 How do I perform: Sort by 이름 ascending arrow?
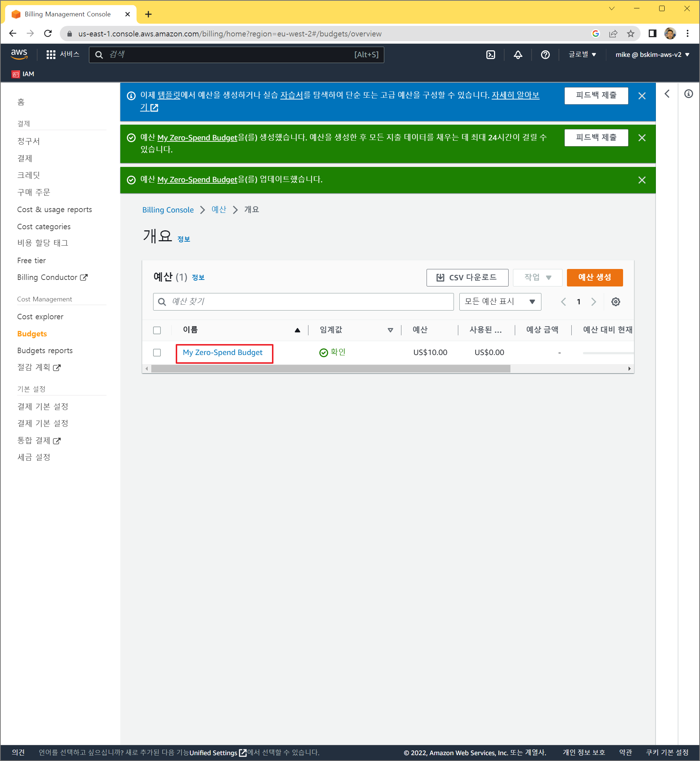tap(297, 330)
